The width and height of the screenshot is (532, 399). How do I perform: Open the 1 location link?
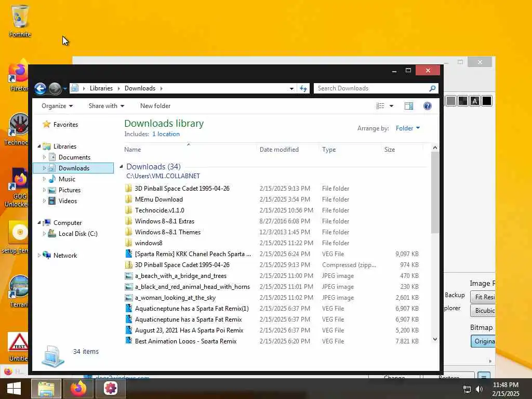166,134
